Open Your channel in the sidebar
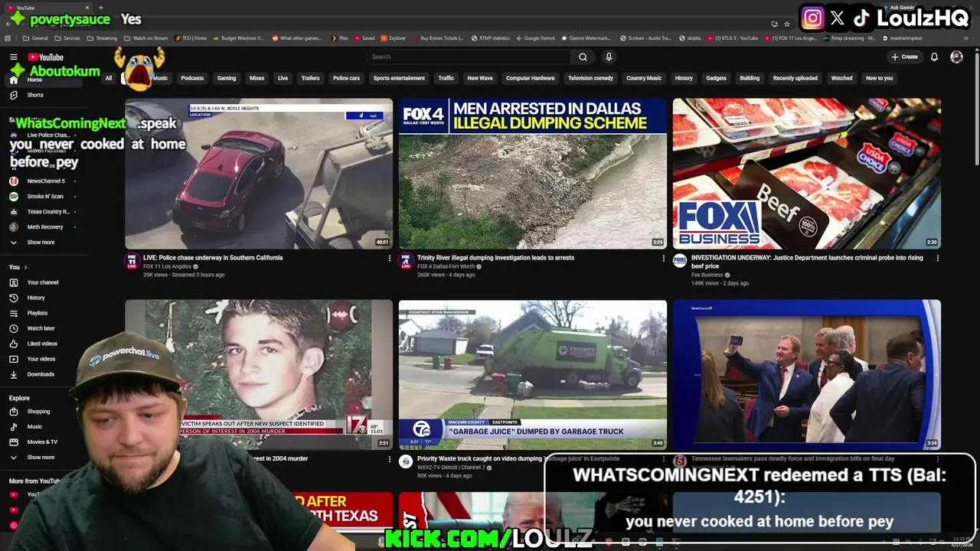This screenshot has width=980, height=551. pos(43,282)
